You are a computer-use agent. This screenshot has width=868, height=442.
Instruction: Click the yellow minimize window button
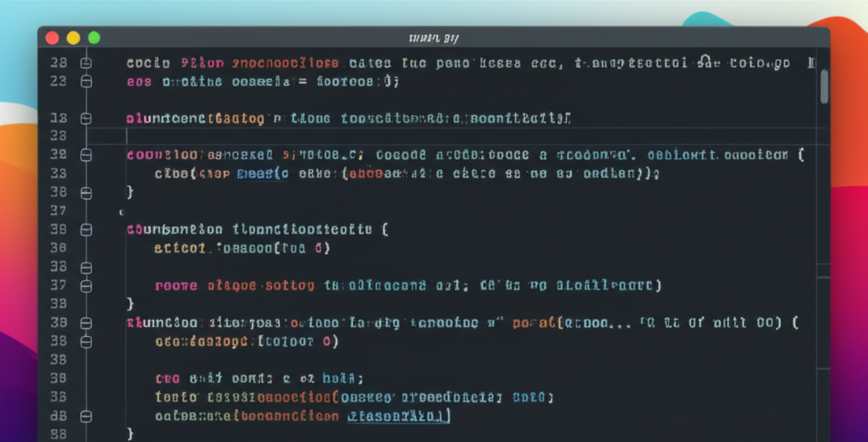(73, 37)
